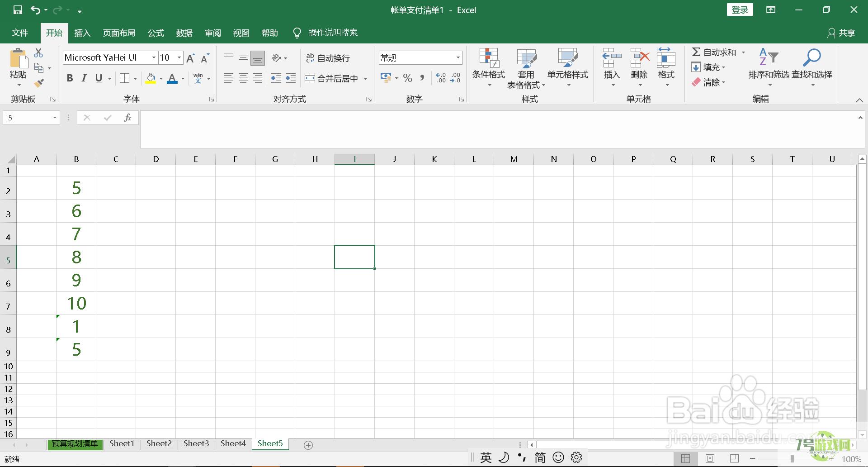The image size is (868, 467).
Task: Select sheet tab Sheet3
Action: coord(196,443)
